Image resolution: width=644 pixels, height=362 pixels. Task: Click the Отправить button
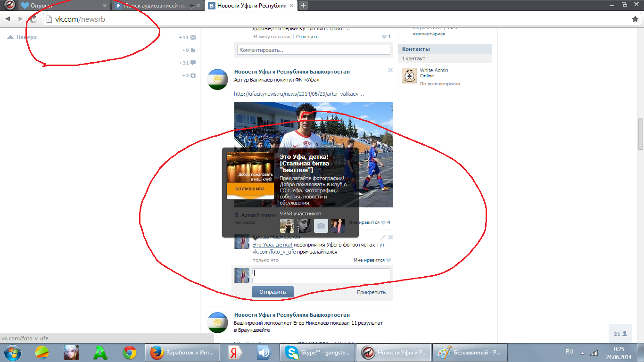(x=272, y=292)
